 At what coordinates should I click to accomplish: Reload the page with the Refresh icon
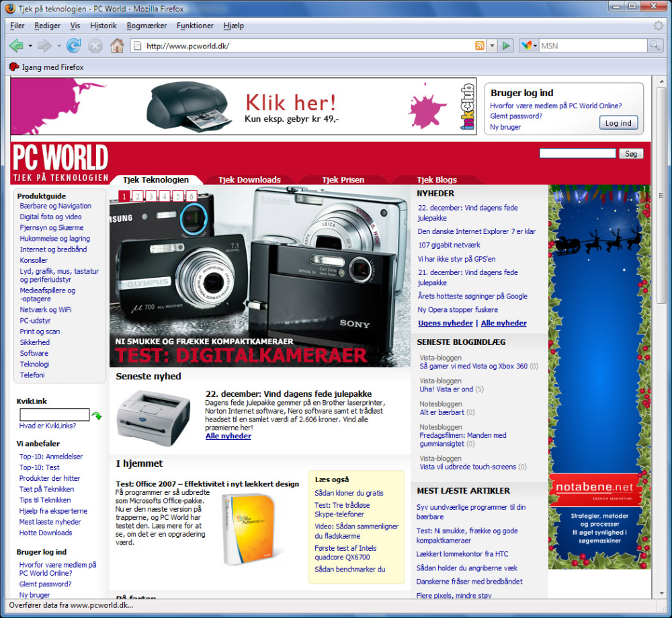tap(74, 46)
